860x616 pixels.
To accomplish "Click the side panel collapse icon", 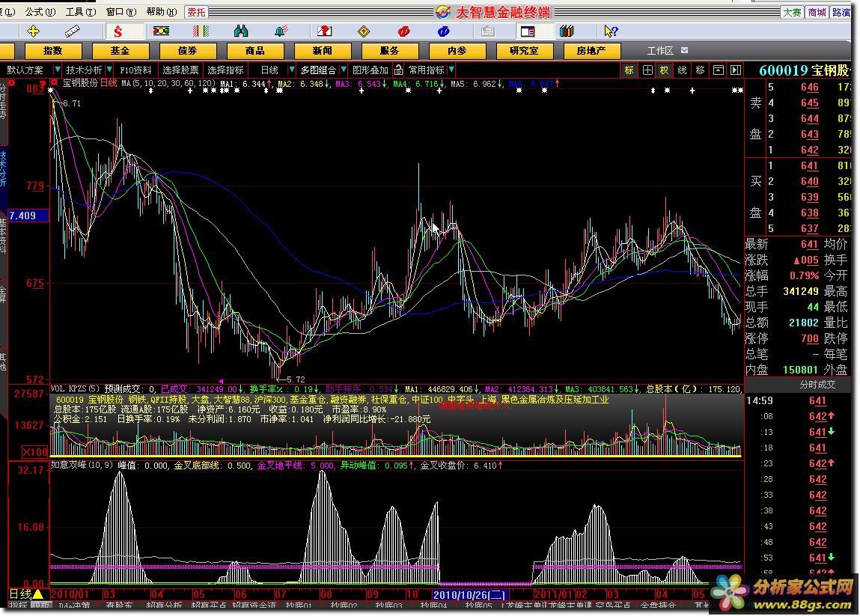I will (736, 70).
